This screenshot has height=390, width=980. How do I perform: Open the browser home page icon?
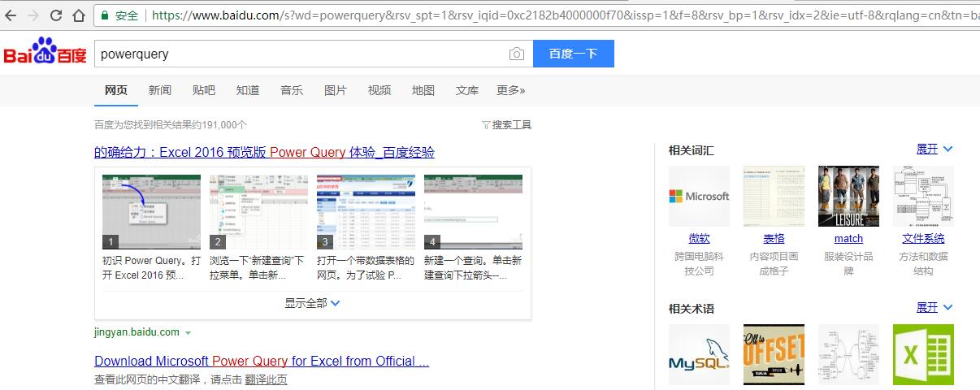click(x=79, y=15)
